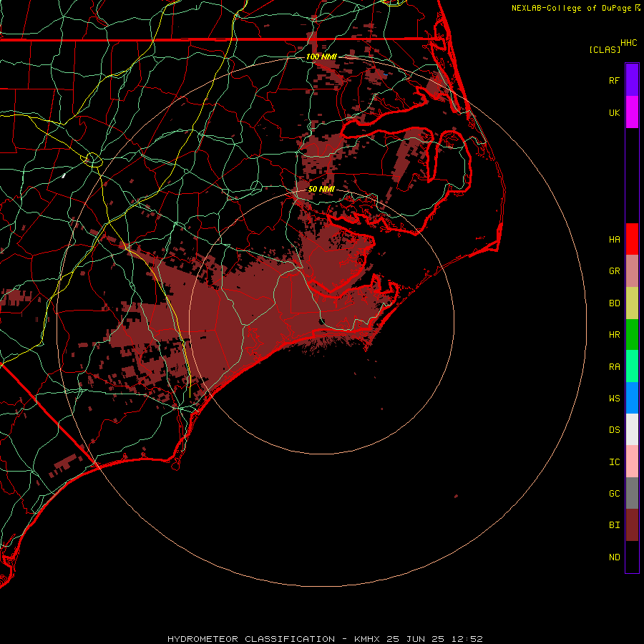Screen dimensions: 644x644
Task: Click the GC legend label
Action: tap(615, 494)
